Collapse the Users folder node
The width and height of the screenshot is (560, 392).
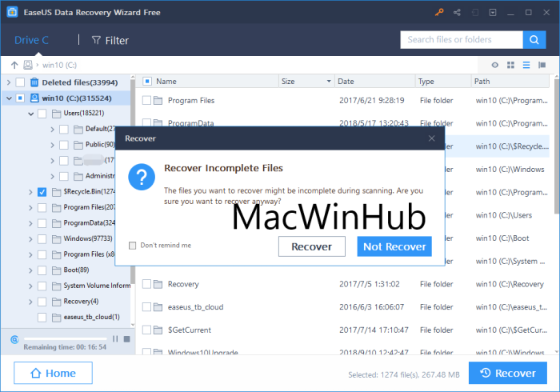click(31, 114)
